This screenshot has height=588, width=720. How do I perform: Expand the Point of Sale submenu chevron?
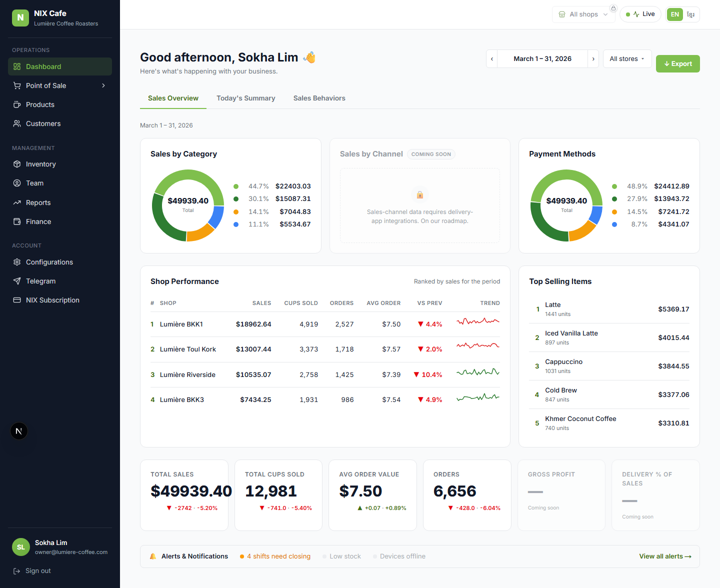pyautogui.click(x=103, y=85)
